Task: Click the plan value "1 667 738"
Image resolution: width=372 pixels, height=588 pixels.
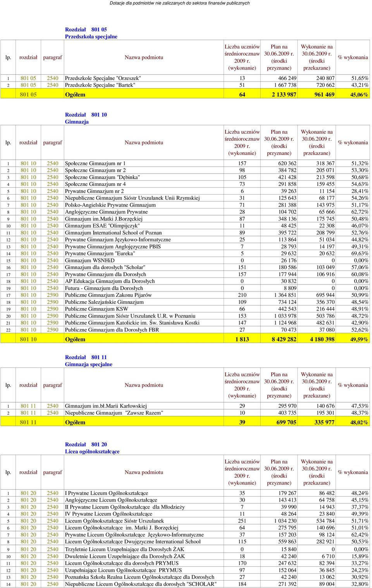Action: click(285, 85)
